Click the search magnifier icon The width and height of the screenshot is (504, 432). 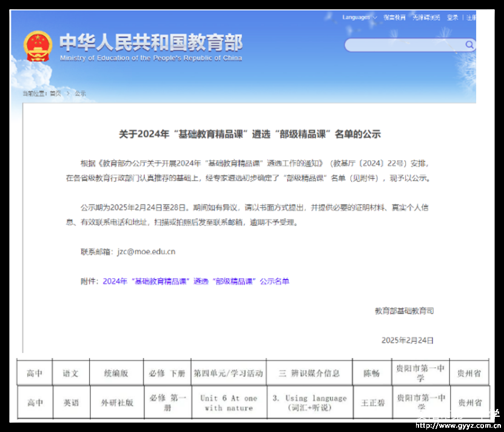coord(469,45)
